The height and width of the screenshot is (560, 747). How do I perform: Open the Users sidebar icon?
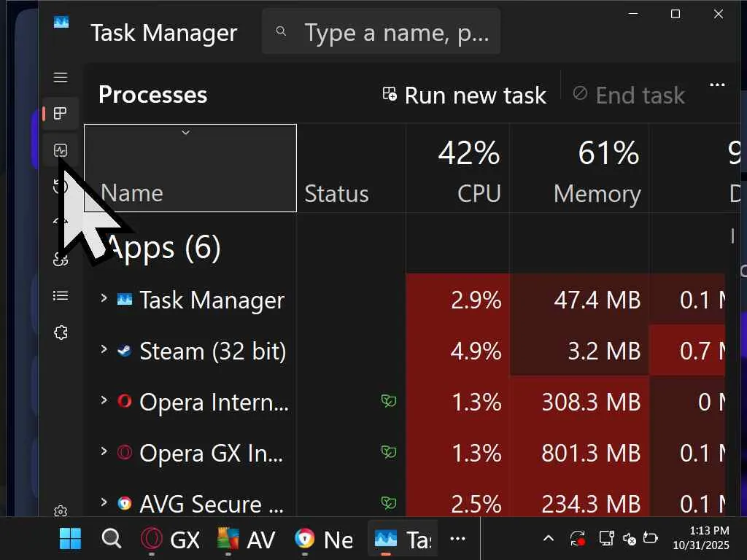click(x=61, y=260)
